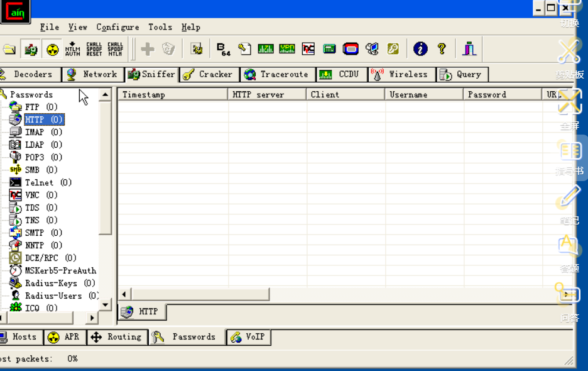Open the RSA SecurID token calculator icon
Screen dimensions: 588x371
(351, 49)
